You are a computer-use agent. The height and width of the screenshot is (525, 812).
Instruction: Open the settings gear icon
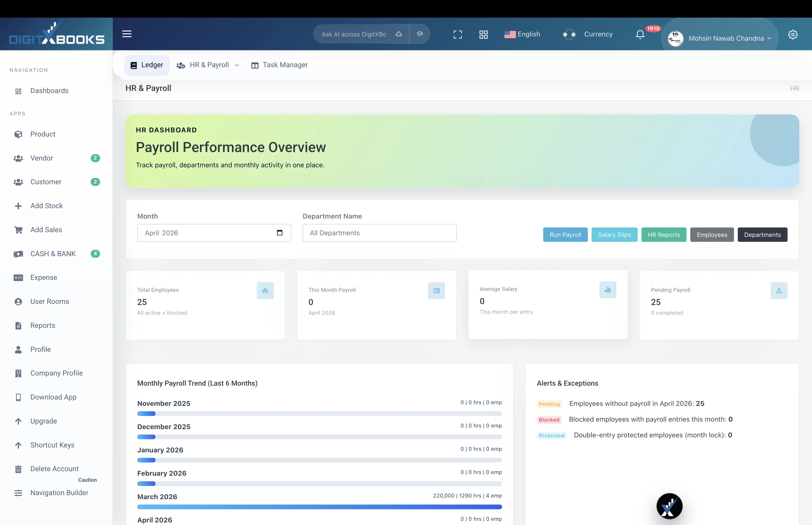[793, 35]
